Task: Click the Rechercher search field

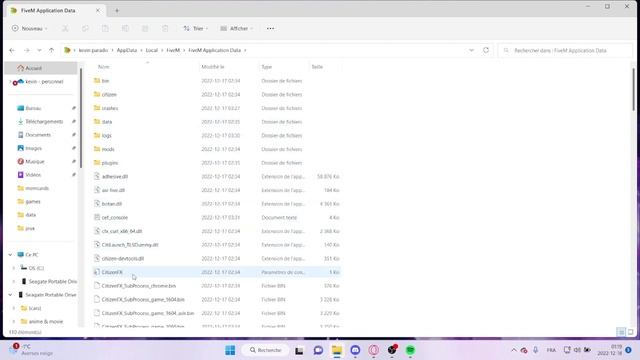Action: (565, 50)
